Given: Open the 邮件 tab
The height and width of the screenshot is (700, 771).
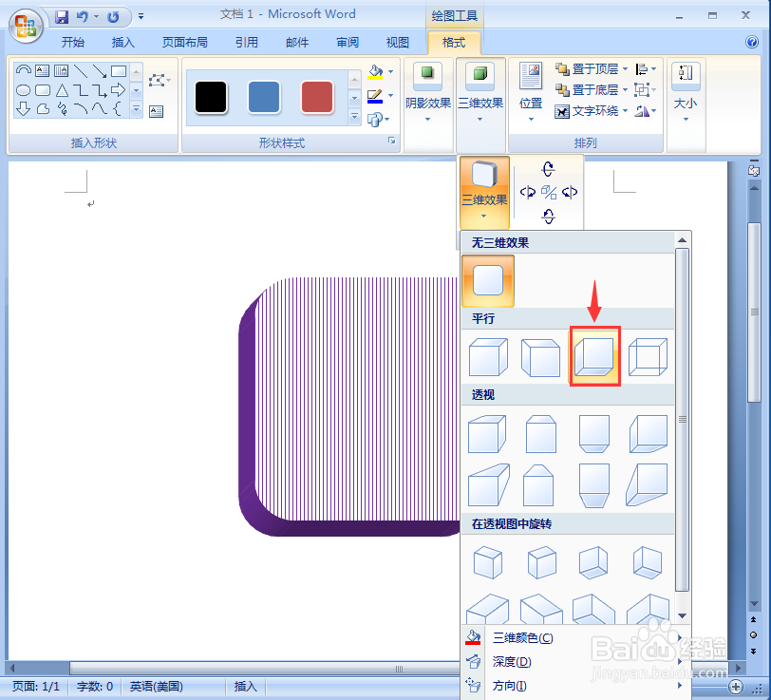Looking at the screenshot, I should tap(297, 43).
